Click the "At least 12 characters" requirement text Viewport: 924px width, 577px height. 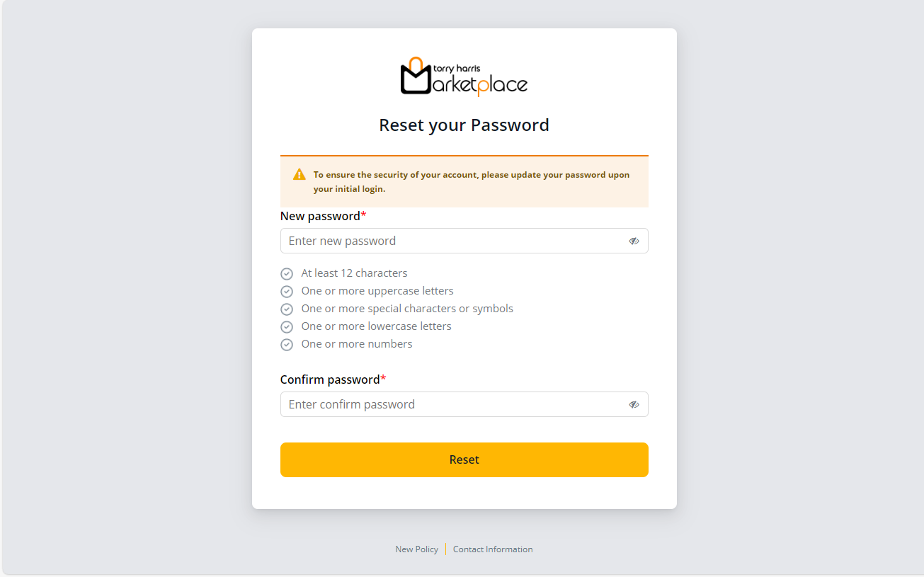[354, 273]
